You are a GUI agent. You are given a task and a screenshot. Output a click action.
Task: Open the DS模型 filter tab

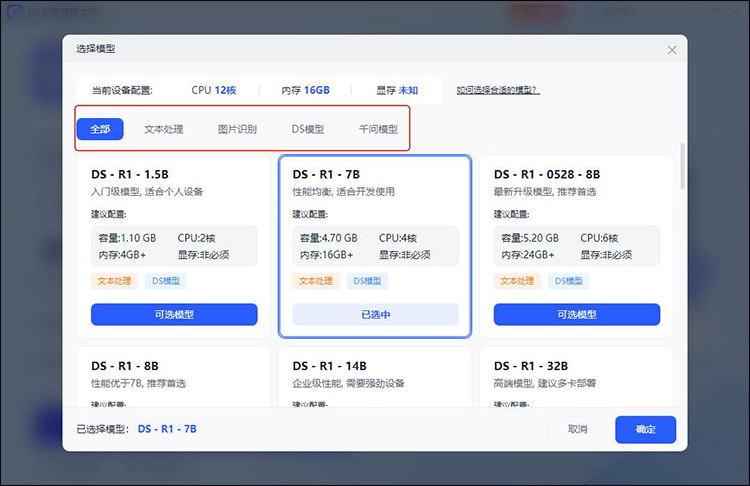pos(308,129)
